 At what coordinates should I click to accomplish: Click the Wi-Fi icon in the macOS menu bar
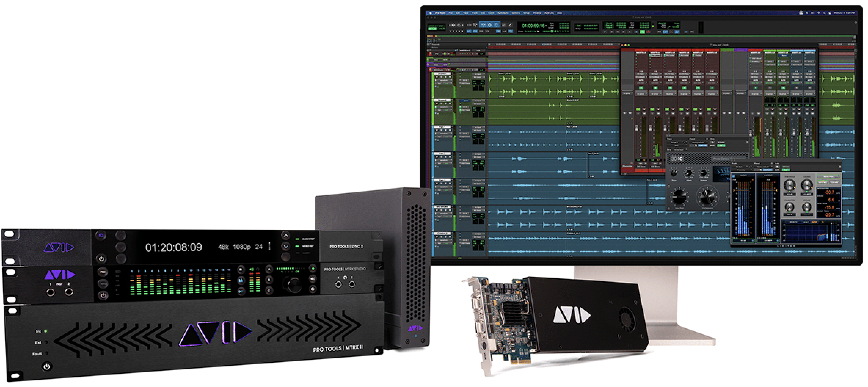(819, 13)
